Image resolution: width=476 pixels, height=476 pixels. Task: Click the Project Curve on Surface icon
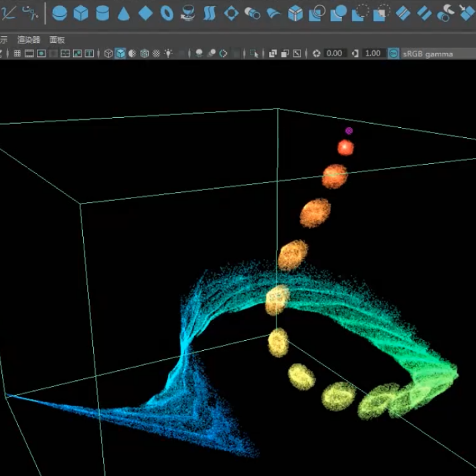point(317,13)
